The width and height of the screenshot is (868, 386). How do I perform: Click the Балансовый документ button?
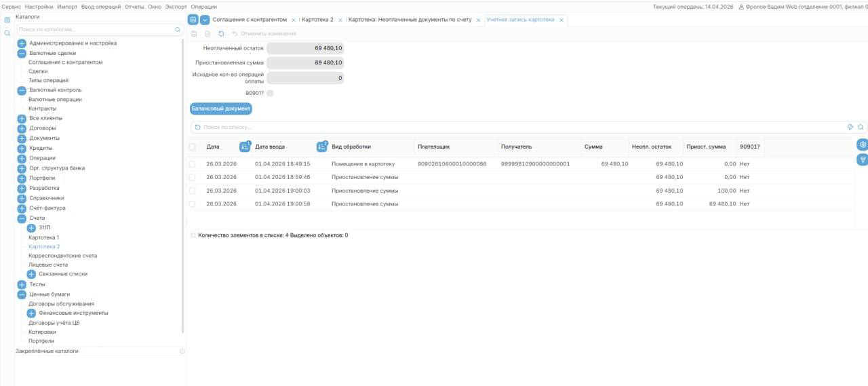click(221, 109)
